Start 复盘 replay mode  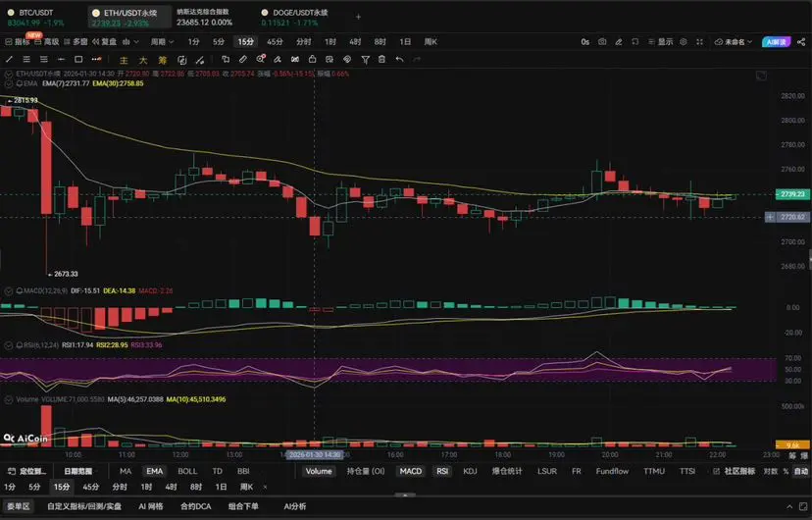tap(104, 42)
